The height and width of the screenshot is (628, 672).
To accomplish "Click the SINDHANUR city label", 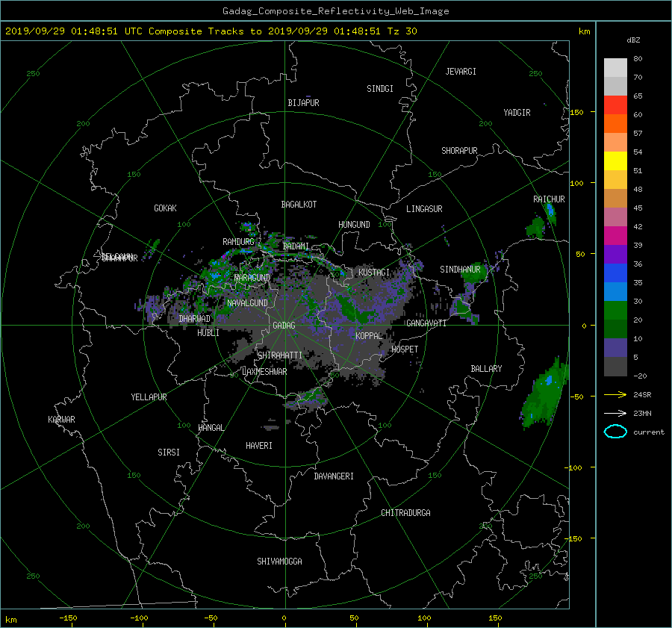I will 460,270.
